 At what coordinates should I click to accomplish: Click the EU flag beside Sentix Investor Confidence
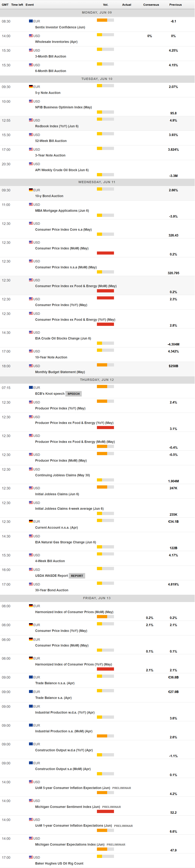pos(31,21)
